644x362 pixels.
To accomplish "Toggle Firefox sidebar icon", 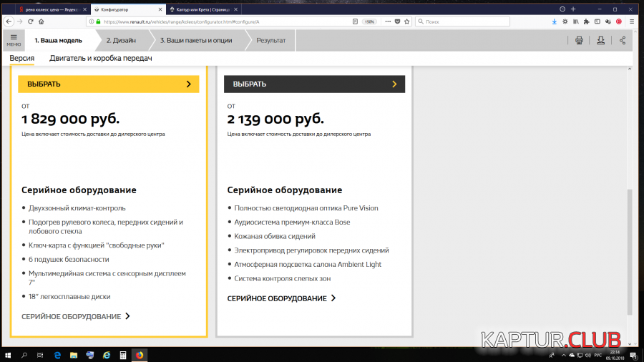I will coord(597,21).
